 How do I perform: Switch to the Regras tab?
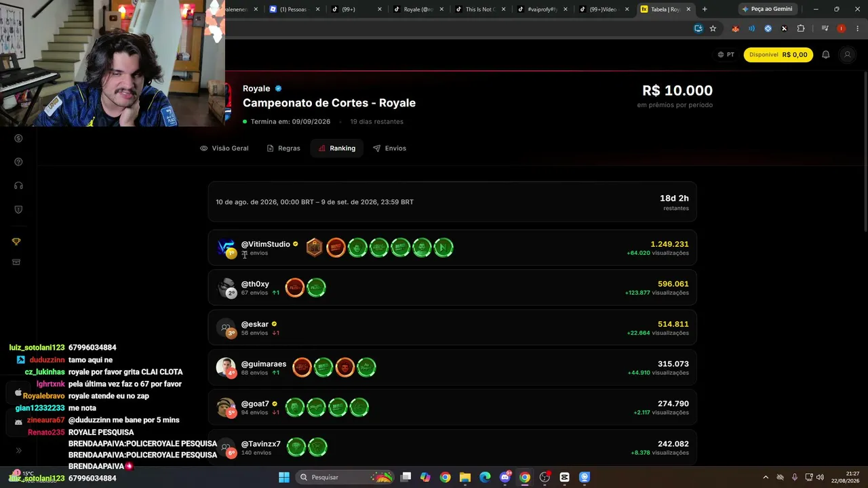tap(283, 148)
